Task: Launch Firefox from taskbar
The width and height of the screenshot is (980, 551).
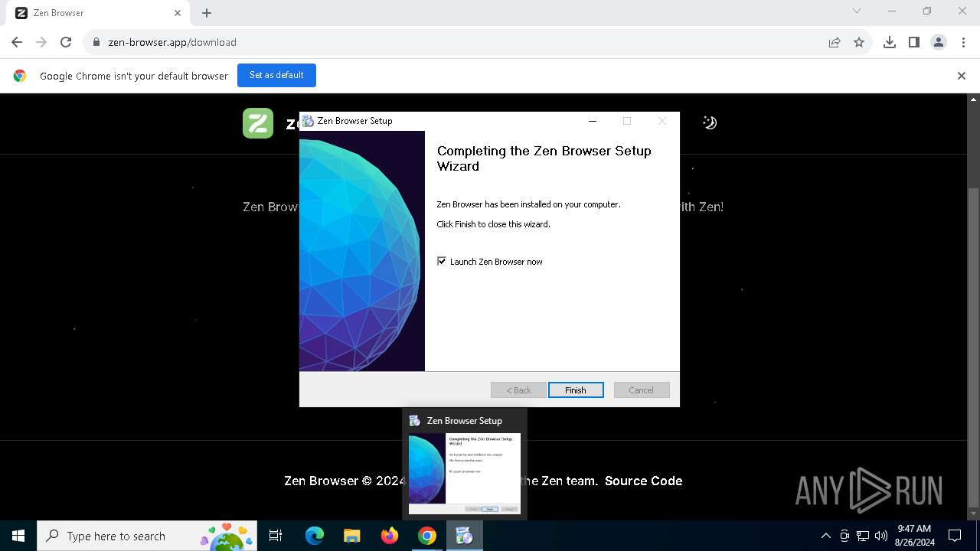Action: [x=389, y=536]
